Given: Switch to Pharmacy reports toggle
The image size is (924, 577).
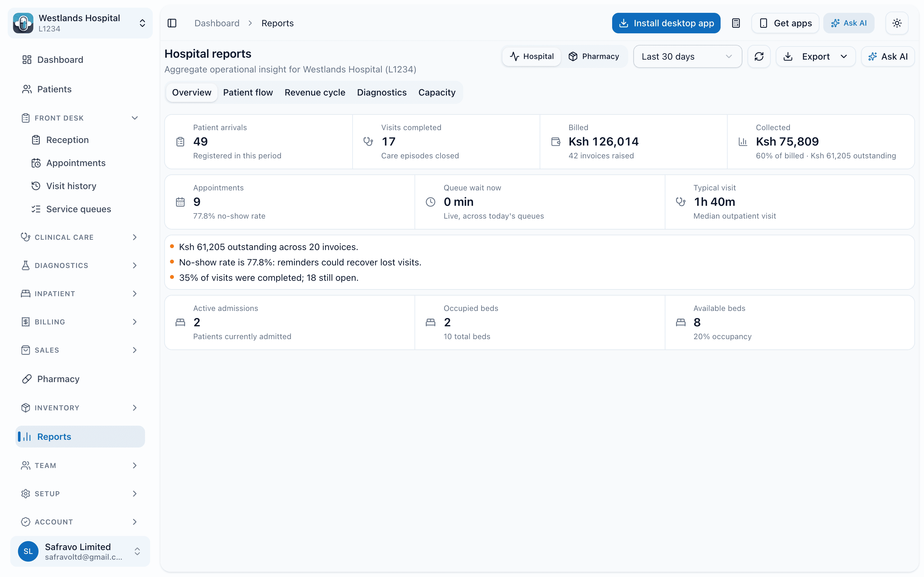Looking at the screenshot, I should [594, 56].
